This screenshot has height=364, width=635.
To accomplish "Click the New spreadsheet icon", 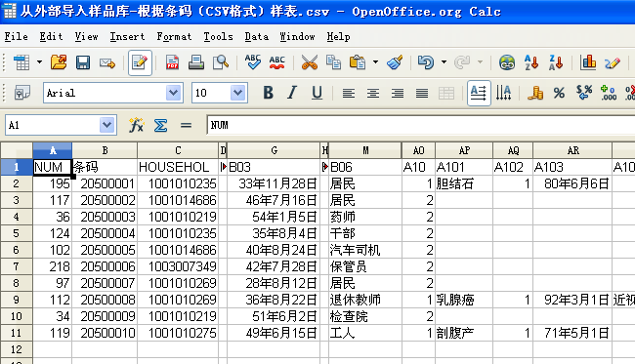I will pyautogui.click(x=21, y=62).
